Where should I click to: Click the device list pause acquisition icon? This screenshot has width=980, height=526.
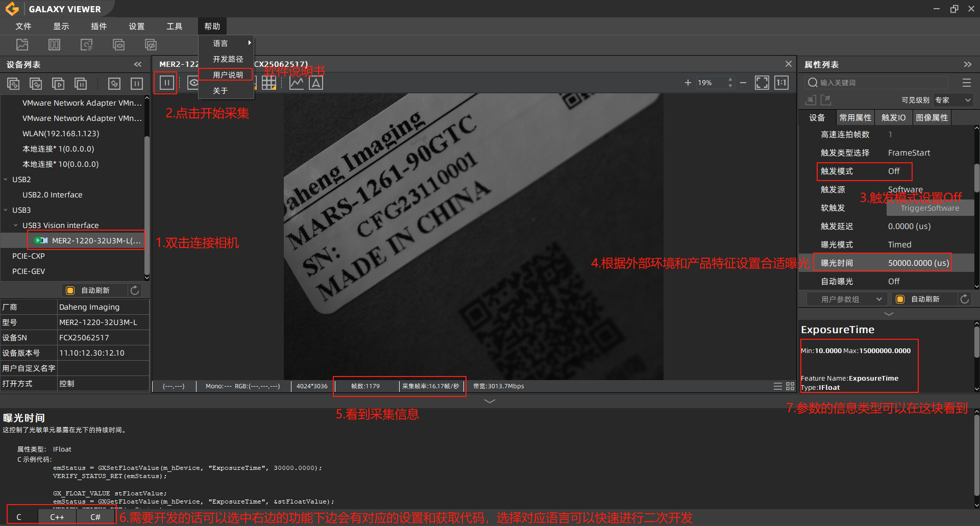coord(137,83)
